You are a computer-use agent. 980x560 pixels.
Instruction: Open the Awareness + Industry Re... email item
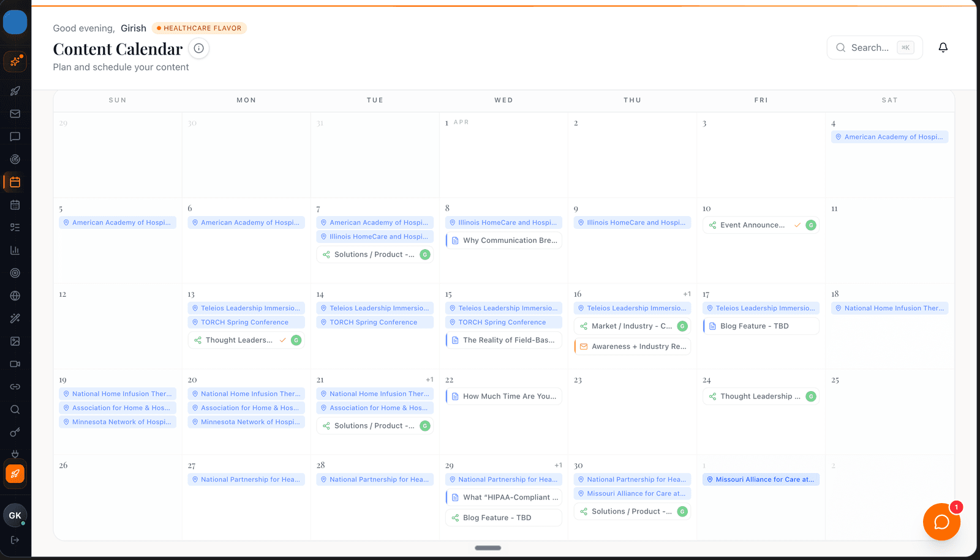click(x=632, y=346)
